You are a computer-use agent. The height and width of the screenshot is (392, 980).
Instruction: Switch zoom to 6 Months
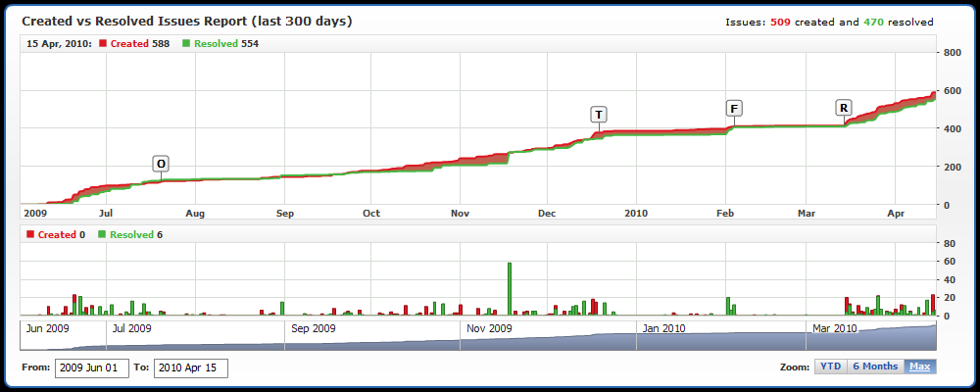click(874, 367)
